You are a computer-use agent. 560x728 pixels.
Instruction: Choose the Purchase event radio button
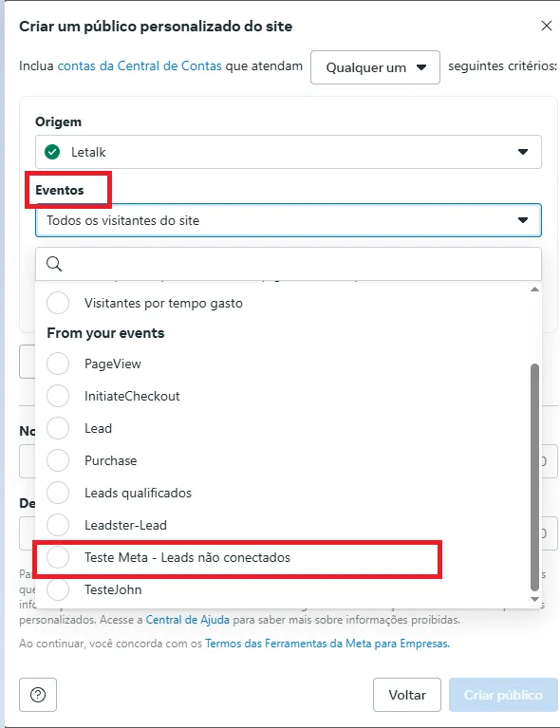pos(58,460)
